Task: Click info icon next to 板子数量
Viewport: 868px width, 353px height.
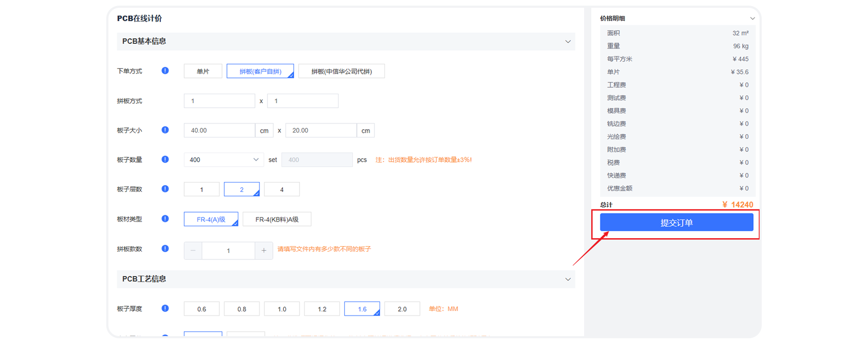Action: coord(165,160)
